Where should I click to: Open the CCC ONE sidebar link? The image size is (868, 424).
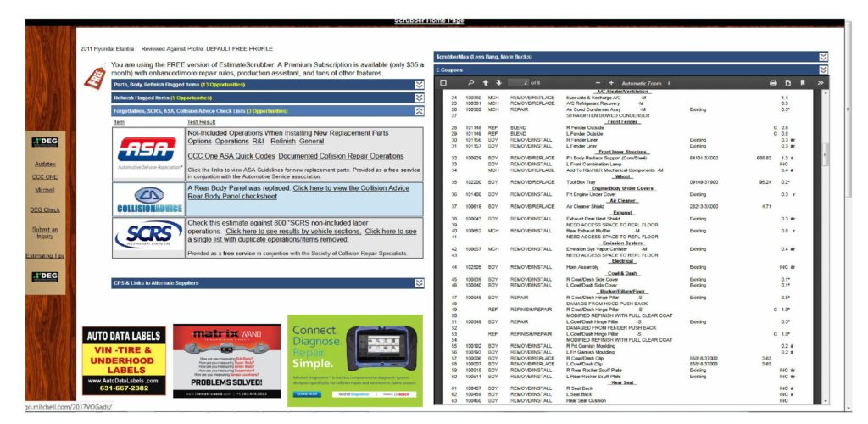[x=45, y=176]
